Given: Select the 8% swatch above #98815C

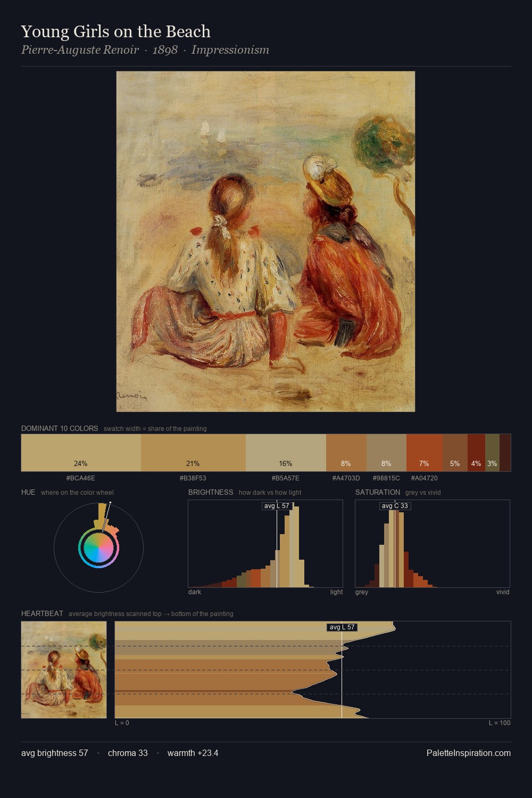Looking at the screenshot, I should 386,453.
